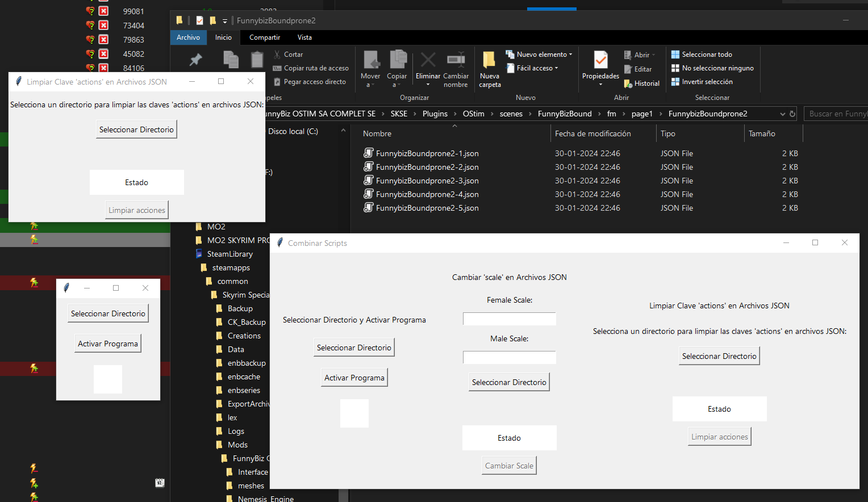Focus the Female Scale input field
The width and height of the screenshot is (868, 502).
(x=510, y=319)
